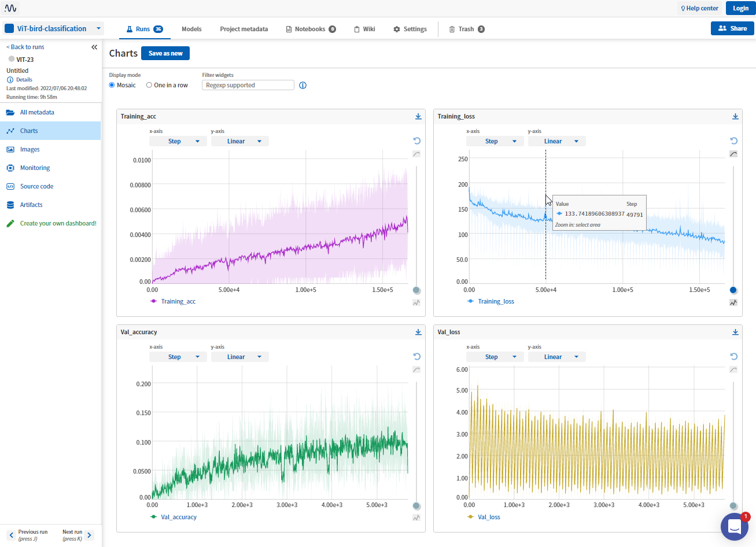Select Mosaic display mode
Image resolution: width=756 pixels, height=547 pixels.
[x=112, y=85]
